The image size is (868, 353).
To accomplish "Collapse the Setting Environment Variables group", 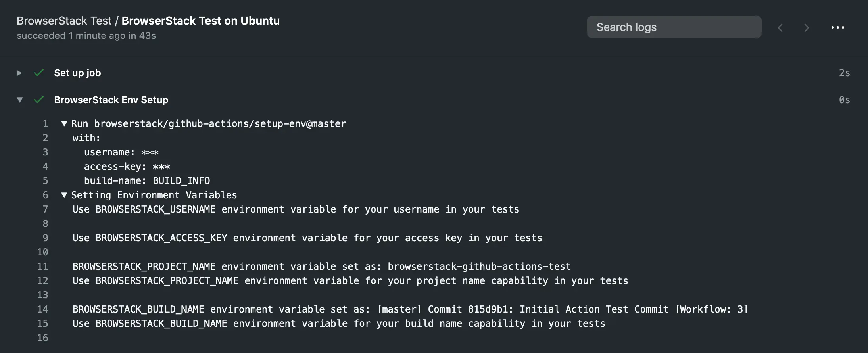I will (64, 195).
